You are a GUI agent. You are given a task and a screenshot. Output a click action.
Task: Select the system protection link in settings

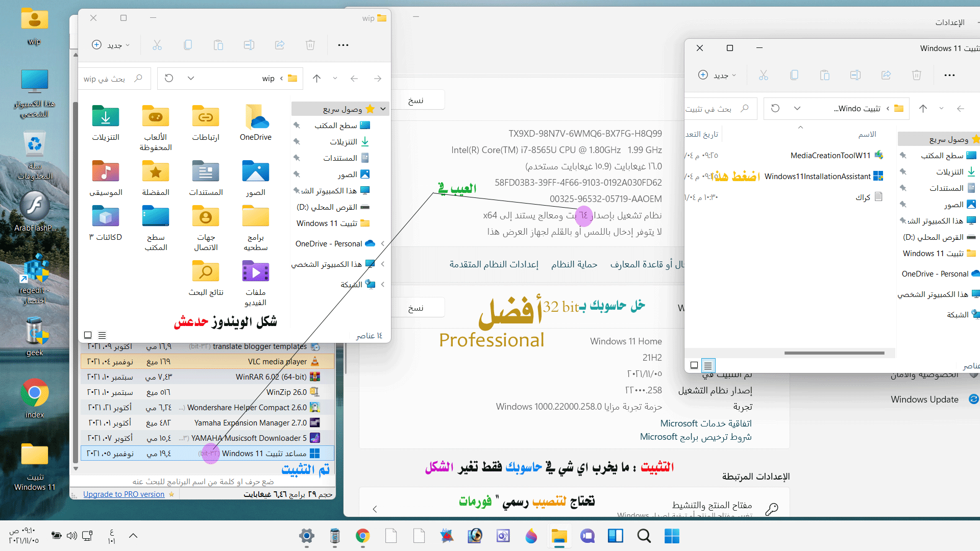tap(574, 264)
